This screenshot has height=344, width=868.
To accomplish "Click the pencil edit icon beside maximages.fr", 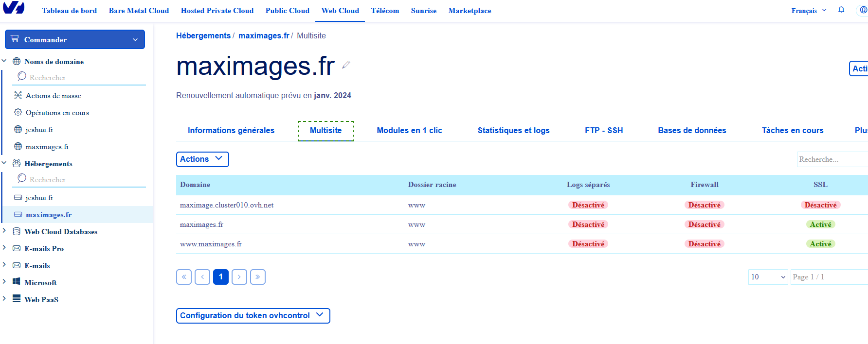I will (346, 65).
